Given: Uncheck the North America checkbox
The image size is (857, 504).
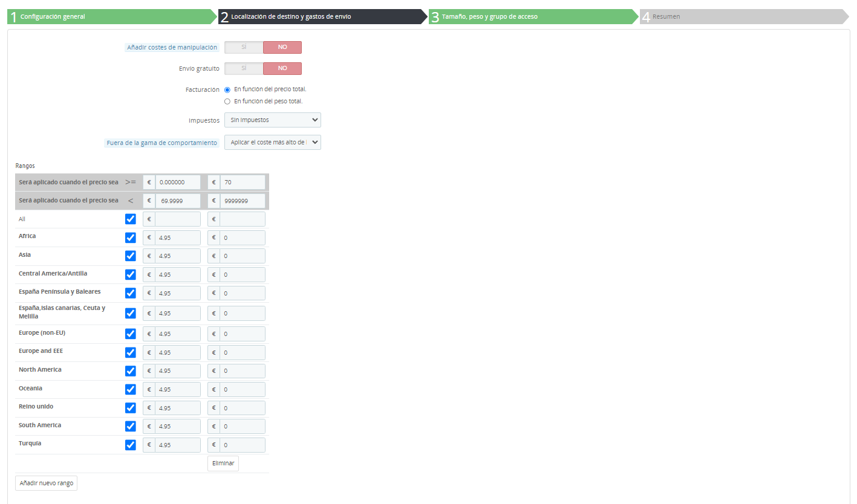Looking at the screenshot, I should click(130, 371).
